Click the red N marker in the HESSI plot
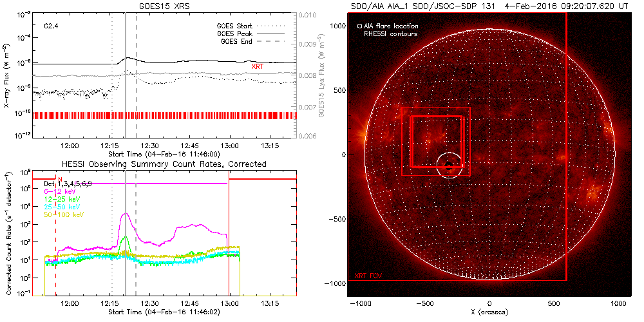 pos(59,179)
